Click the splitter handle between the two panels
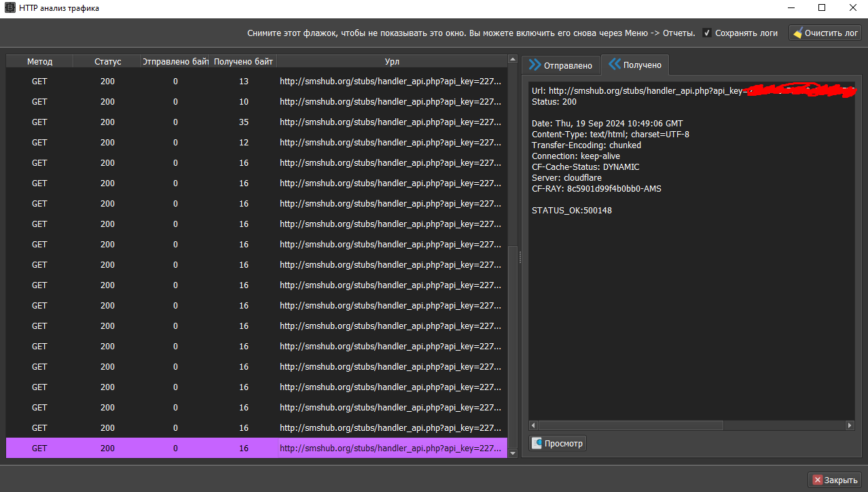This screenshot has height=492, width=868. (520, 257)
